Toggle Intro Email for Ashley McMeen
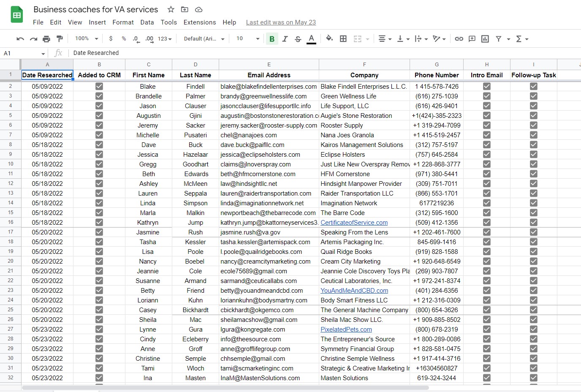 (x=487, y=183)
